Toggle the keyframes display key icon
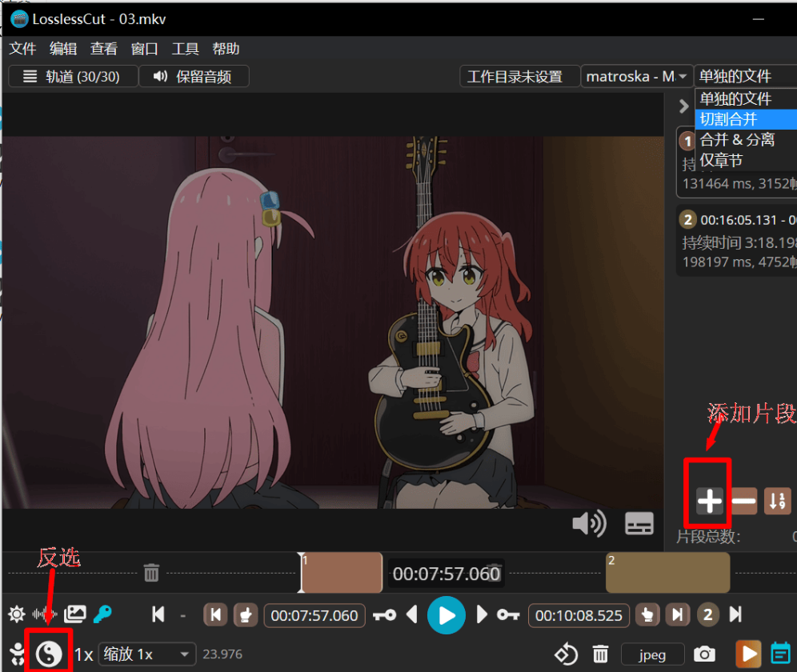 102,614
